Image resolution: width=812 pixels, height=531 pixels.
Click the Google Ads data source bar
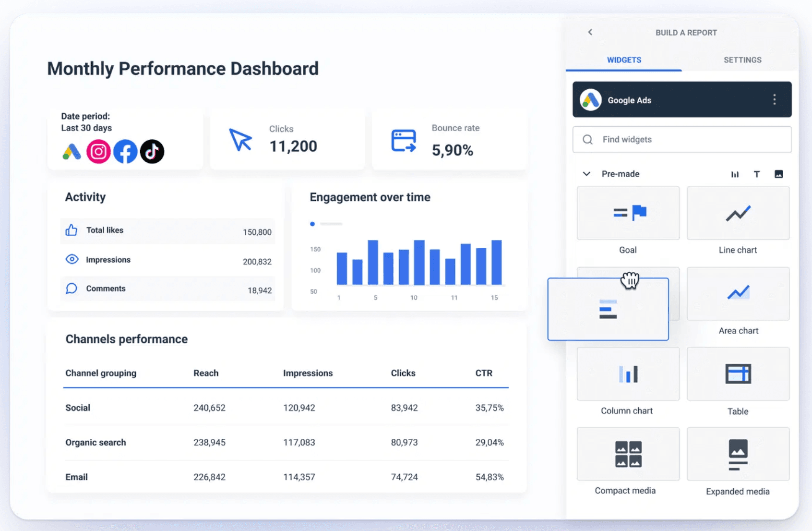click(x=672, y=100)
